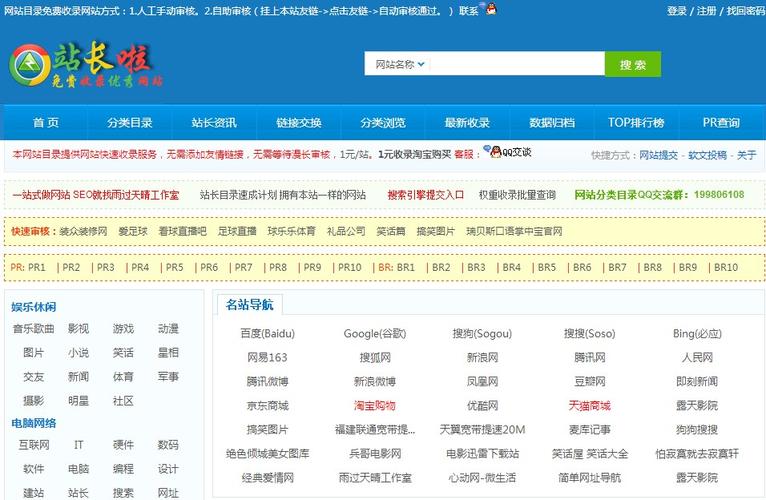Click the 数码 category link
766x500 pixels.
168,445
